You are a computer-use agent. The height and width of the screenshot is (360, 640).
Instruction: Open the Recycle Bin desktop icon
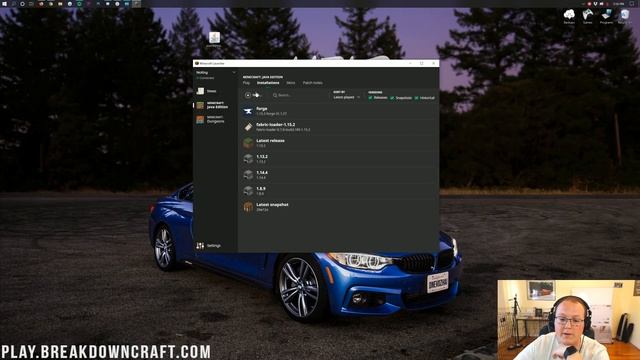coord(624,16)
